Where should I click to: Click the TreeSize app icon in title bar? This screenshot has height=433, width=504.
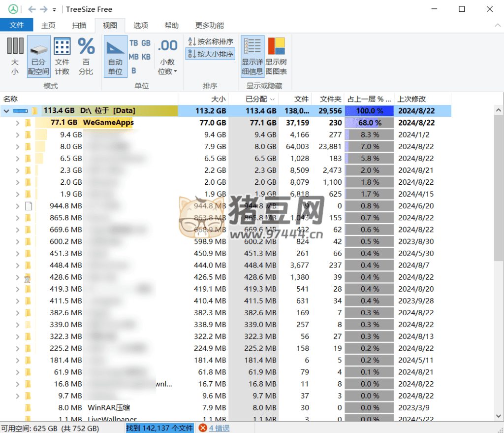click(x=13, y=9)
